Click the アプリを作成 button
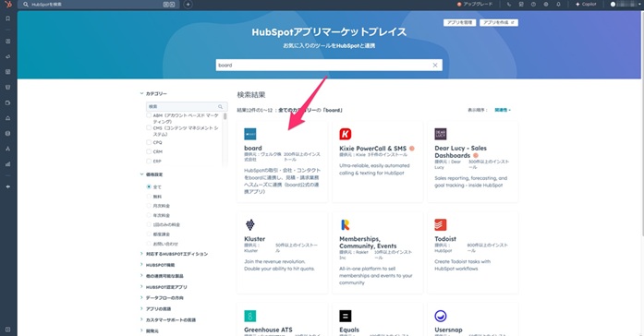 (x=499, y=22)
